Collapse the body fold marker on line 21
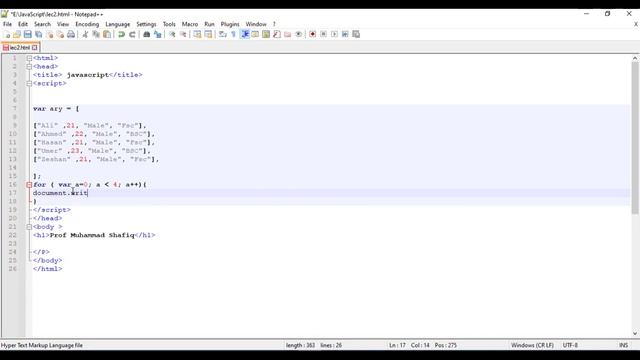 pos(29,227)
